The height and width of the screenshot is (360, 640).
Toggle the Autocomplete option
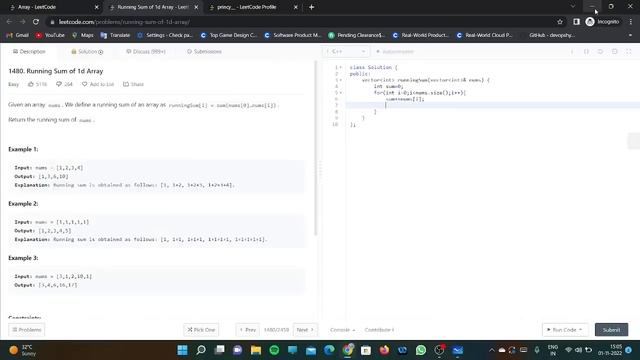395,51
